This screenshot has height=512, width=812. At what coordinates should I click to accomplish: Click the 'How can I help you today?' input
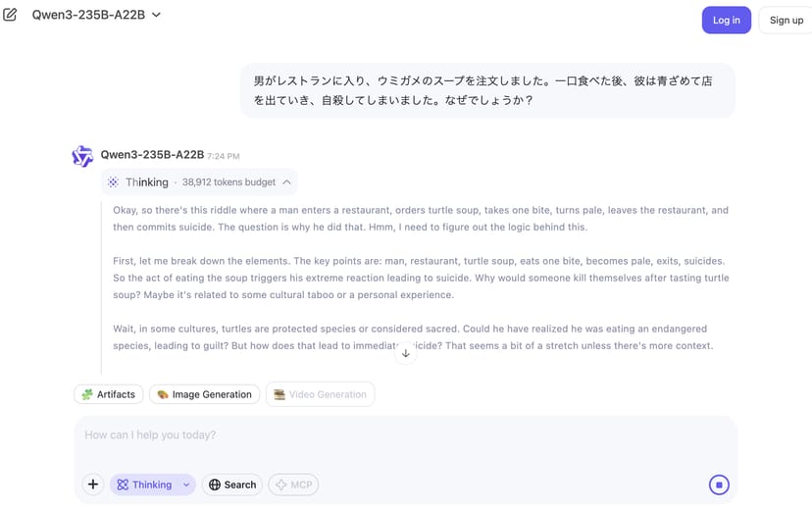[x=392, y=435]
